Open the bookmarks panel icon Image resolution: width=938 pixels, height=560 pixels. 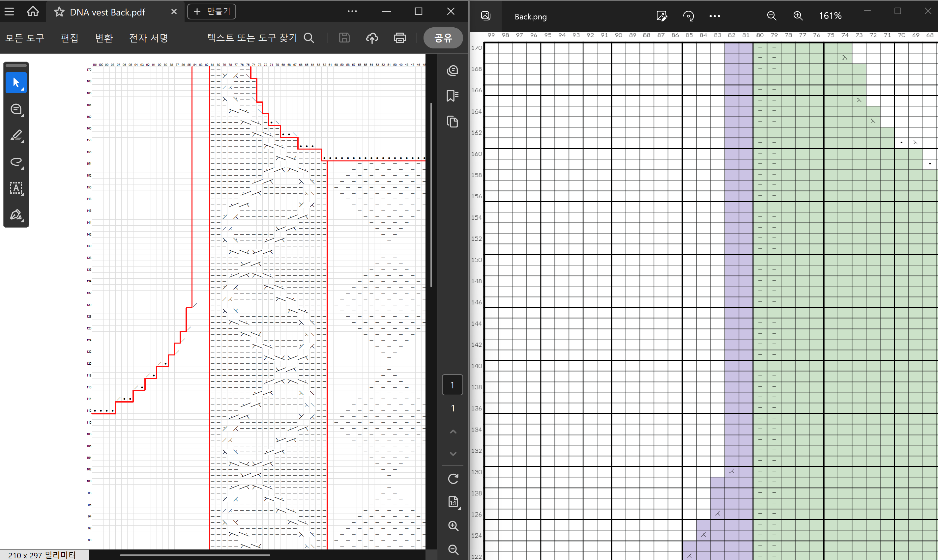coord(452,96)
